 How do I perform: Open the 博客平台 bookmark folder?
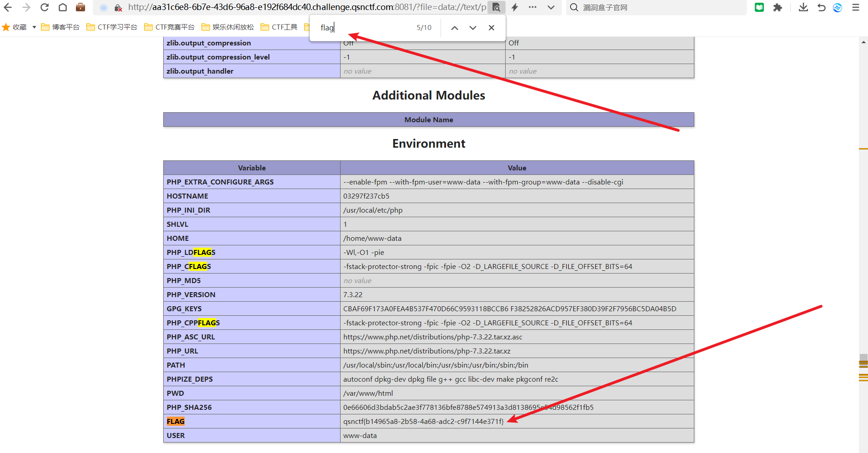(x=60, y=27)
